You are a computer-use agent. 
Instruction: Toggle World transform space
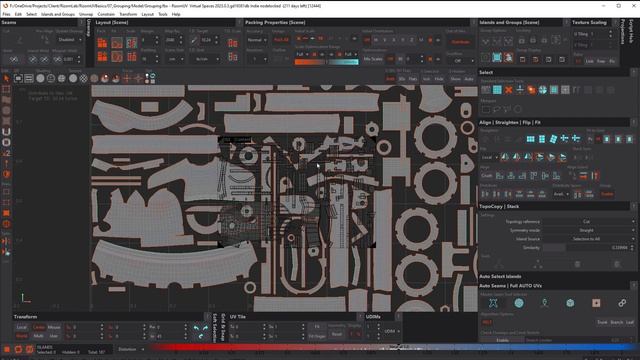[x=22, y=336]
